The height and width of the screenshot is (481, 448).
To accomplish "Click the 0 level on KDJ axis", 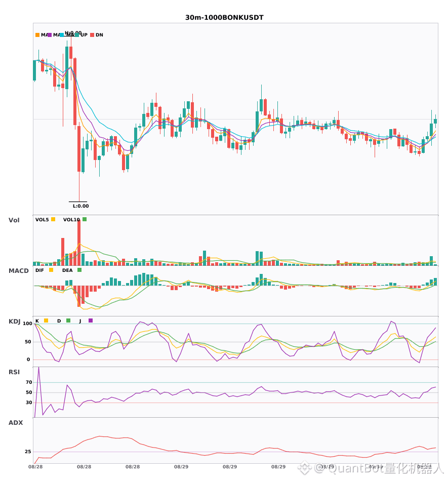I will (28, 359).
